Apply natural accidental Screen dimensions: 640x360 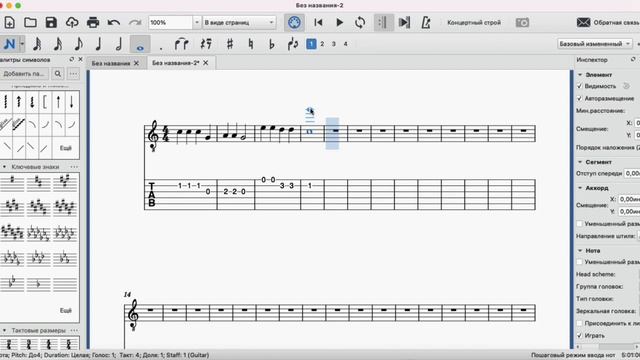click(251, 44)
